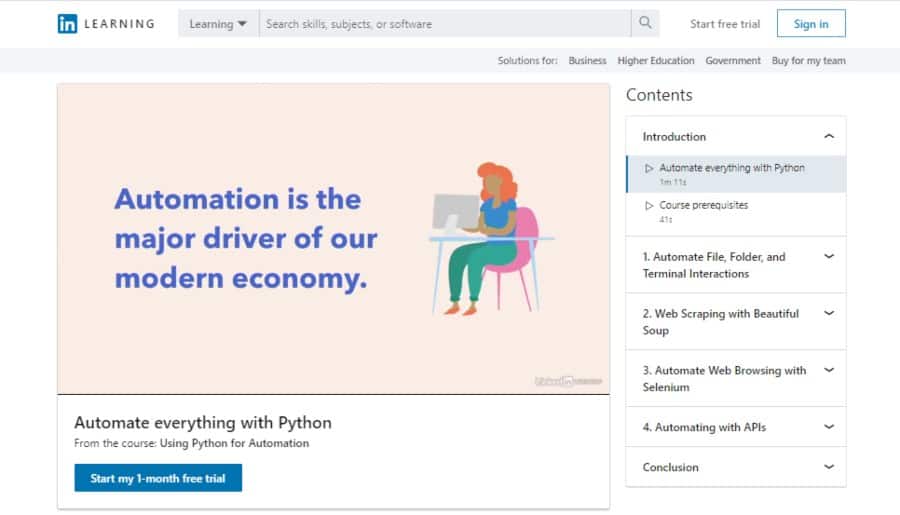This screenshot has width=900, height=515.
Task: Click the LinkedIn logo icon
Action: click(x=67, y=24)
